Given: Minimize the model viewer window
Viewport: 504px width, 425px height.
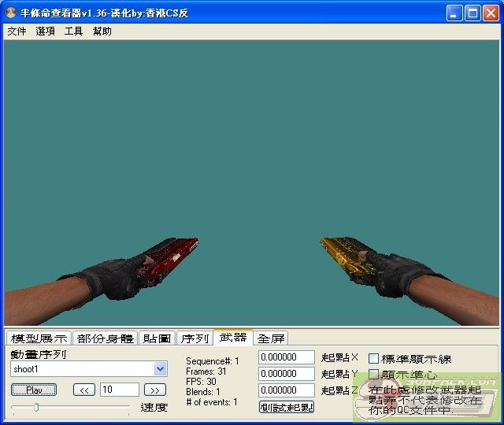Looking at the screenshot, I should click(454, 13).
